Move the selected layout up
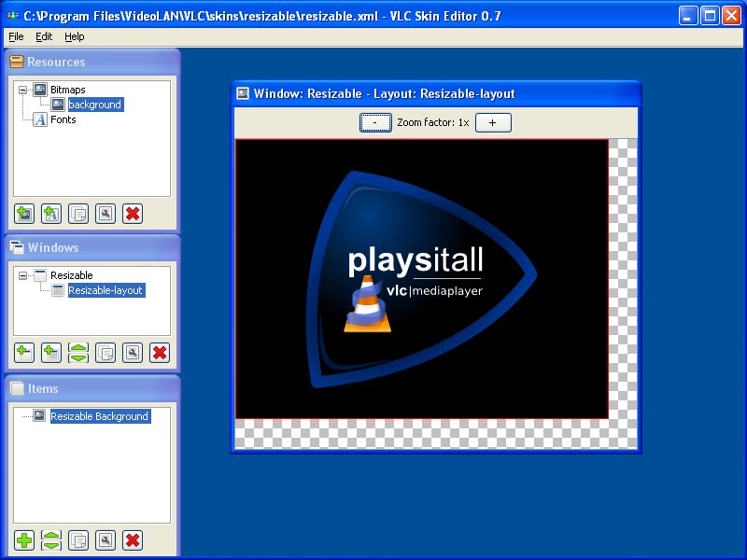This screenshot has height=560, width=747. click(78, 348)
